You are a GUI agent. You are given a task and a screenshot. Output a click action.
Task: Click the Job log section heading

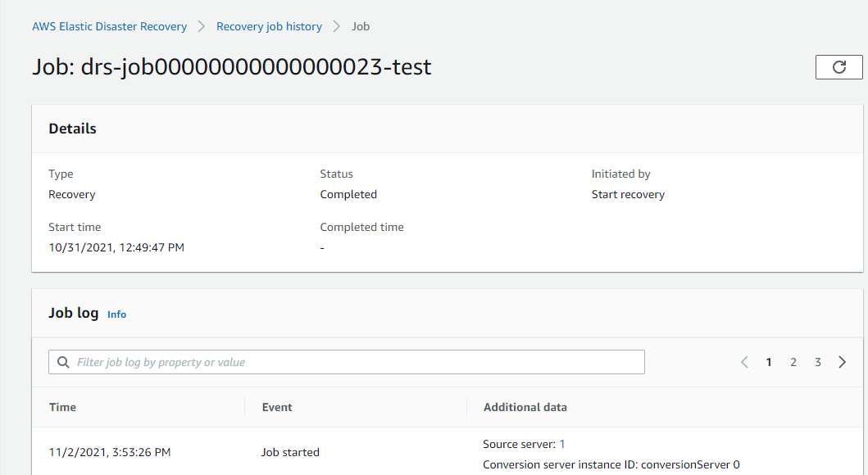point(74,313)
